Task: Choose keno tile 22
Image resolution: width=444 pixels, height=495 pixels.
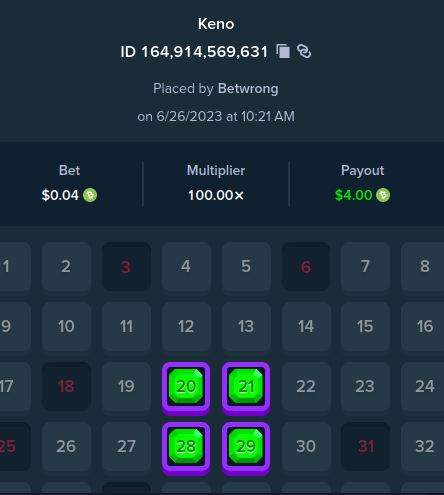Action: pyautogui.click(x=306, y=388)
